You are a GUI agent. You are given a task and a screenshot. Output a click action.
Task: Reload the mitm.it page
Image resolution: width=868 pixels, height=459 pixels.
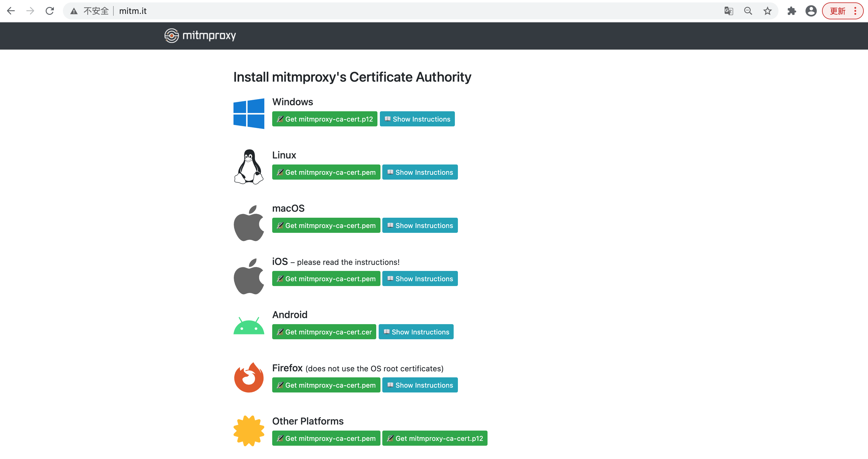pyautogui.click(x=50, y=11)
